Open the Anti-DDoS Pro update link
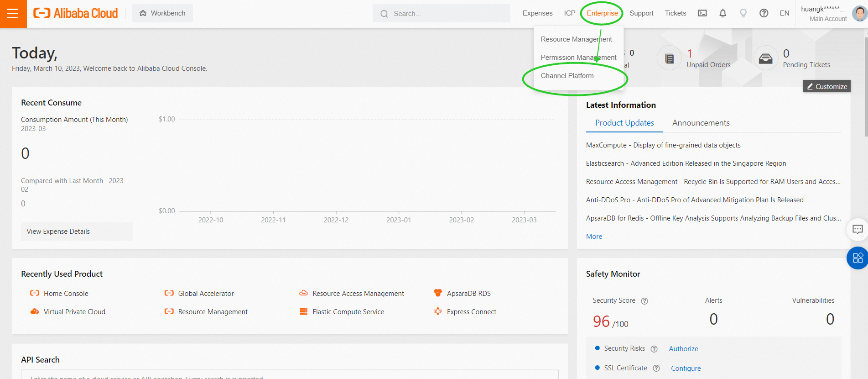 695,200
